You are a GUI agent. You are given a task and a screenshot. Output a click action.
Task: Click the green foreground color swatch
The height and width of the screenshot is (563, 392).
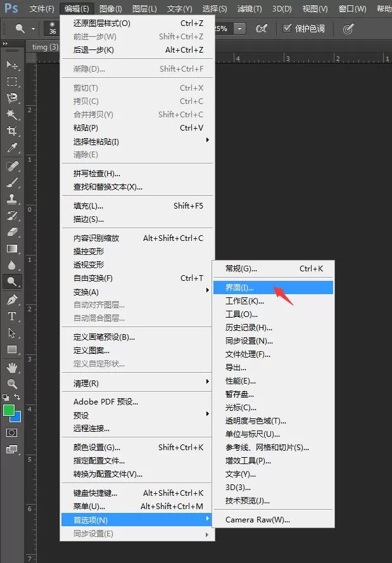pyautogui.click(x=8, y=410)
